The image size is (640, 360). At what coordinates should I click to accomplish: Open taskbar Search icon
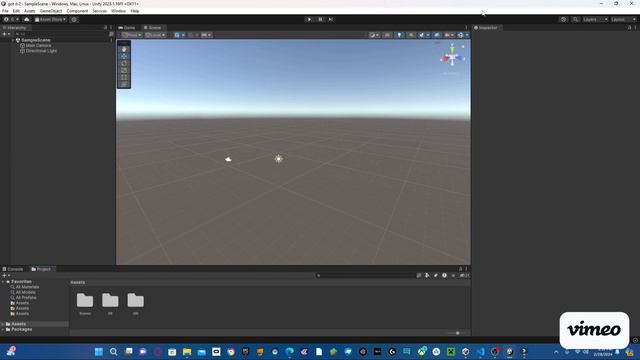[113, 351]
